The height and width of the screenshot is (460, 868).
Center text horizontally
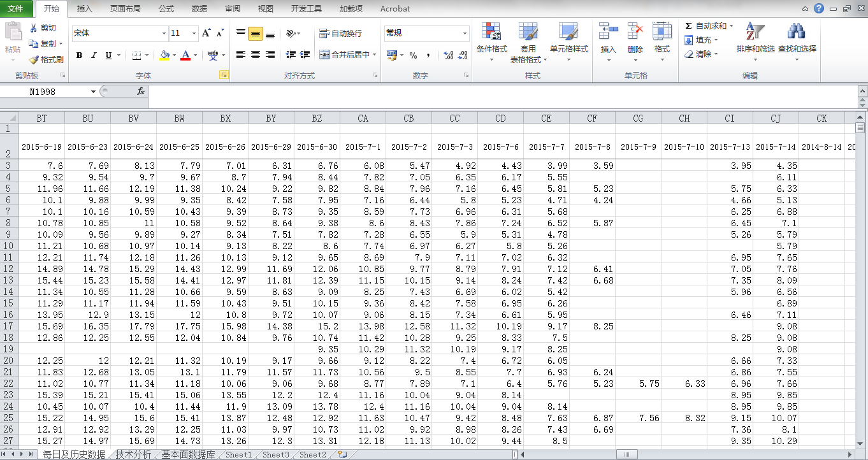[x=256, y=55]
